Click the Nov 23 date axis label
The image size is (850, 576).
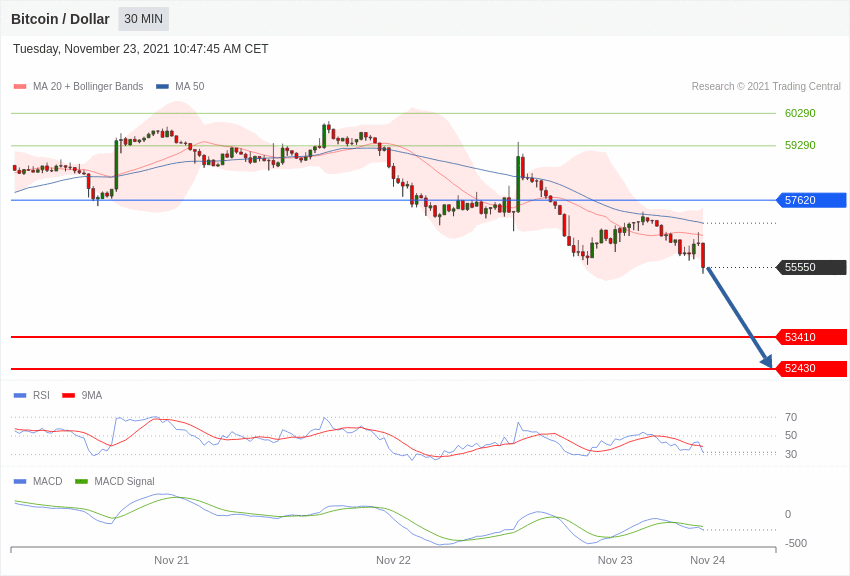point(615,560)
